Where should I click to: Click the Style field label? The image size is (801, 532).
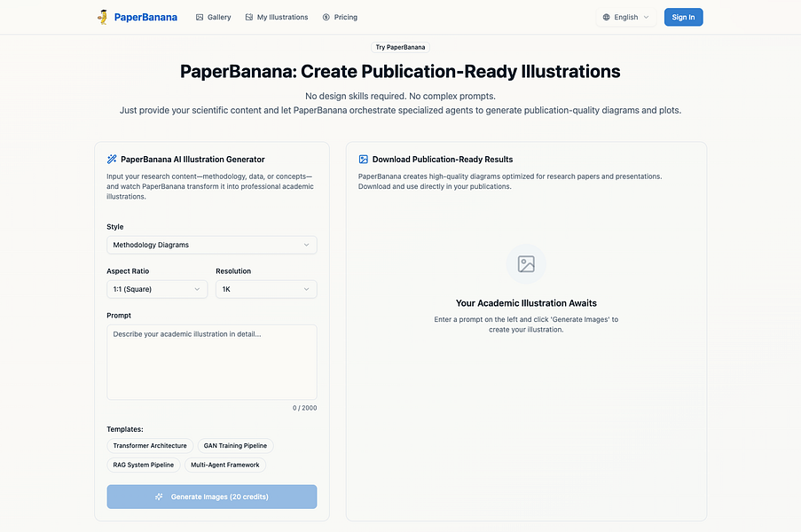point(115,227)
